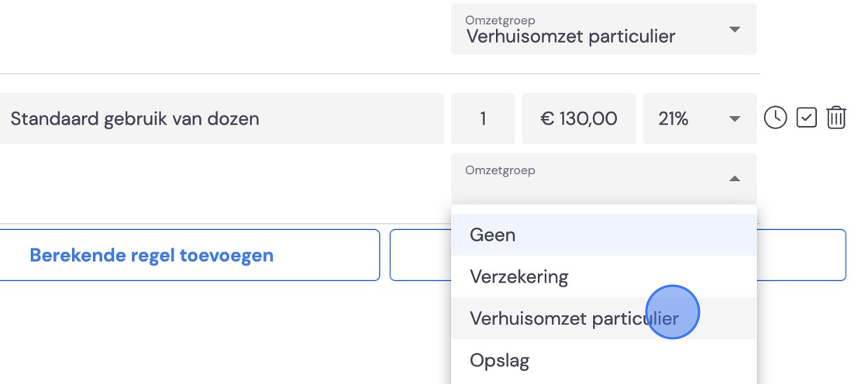
Task: Choose Verzekering from the list
Action: tap(604, 276)
